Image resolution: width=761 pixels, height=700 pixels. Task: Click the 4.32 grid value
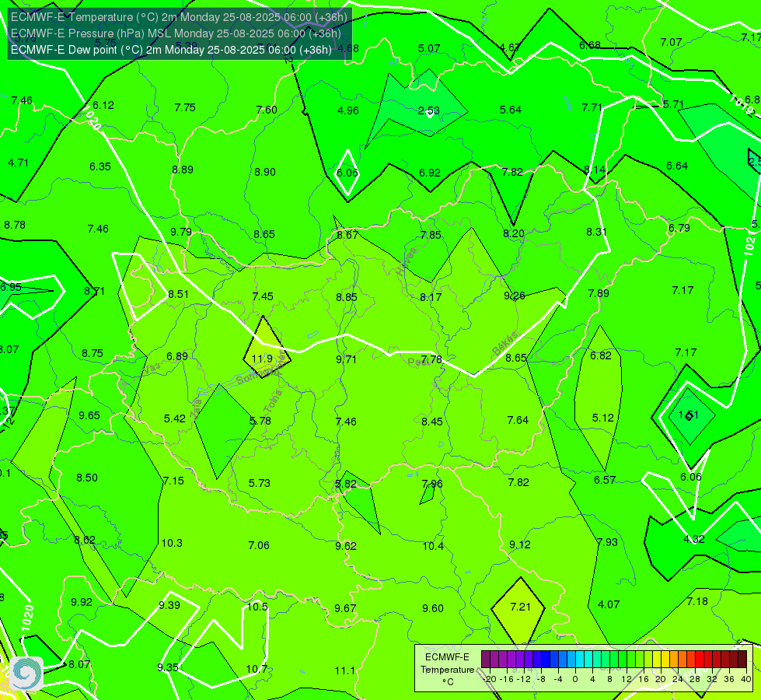tap(694, 539)
